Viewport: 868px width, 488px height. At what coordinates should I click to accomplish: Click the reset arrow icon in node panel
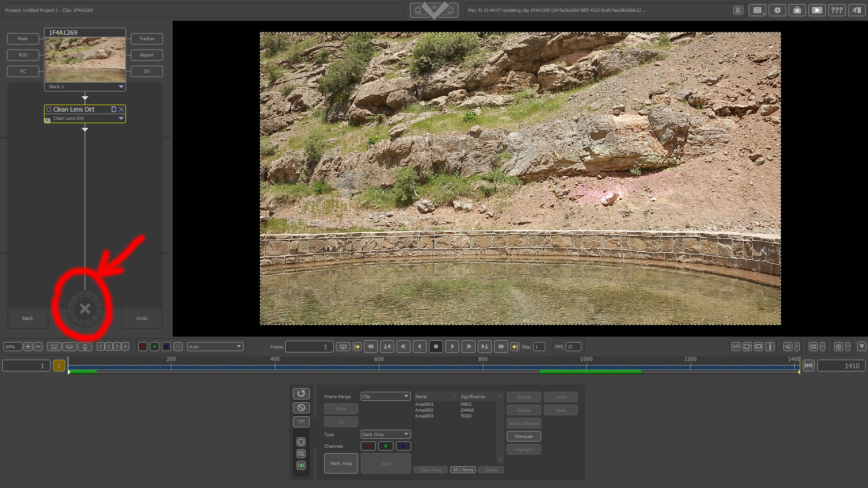click(x=301, y=394)
